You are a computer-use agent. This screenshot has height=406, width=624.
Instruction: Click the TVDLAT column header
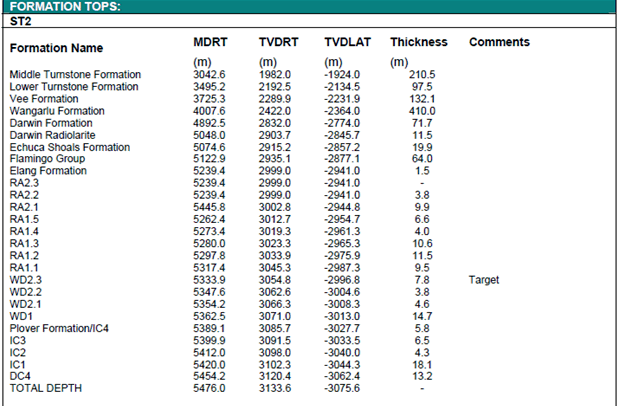click(348, 42)
